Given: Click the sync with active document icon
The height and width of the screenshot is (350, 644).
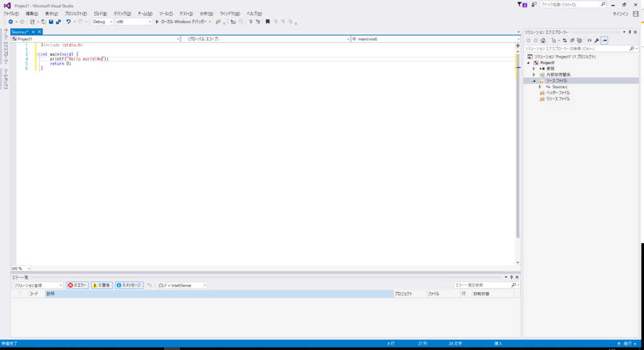Looking at the screenshot, I should pyautogui.click(x=565, y=41).
